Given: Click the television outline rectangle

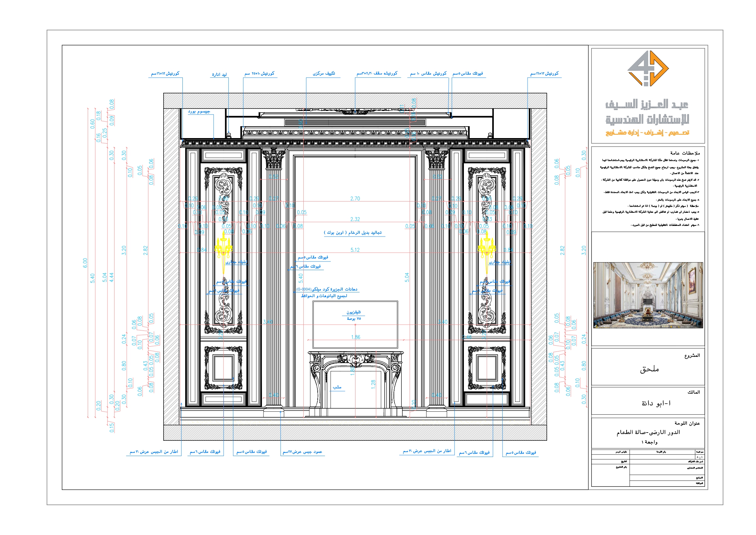Looking at the screenshot, I should pos(355,324).
